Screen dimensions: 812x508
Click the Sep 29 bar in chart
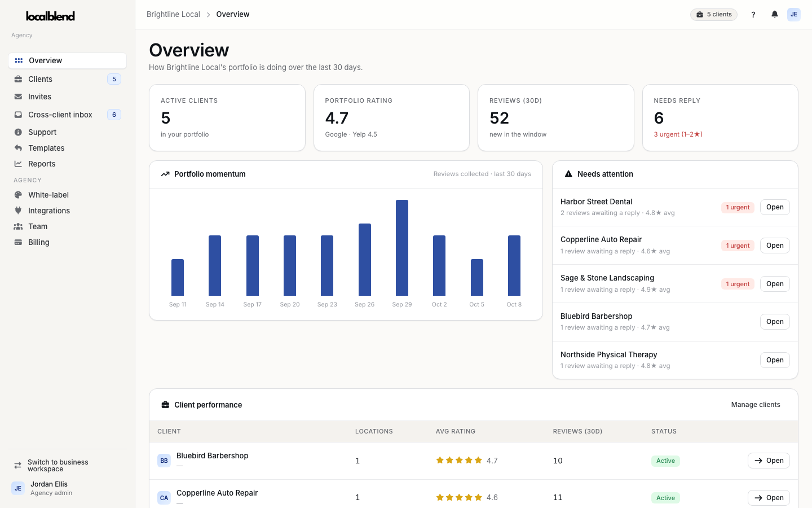(x=402, y=248)
